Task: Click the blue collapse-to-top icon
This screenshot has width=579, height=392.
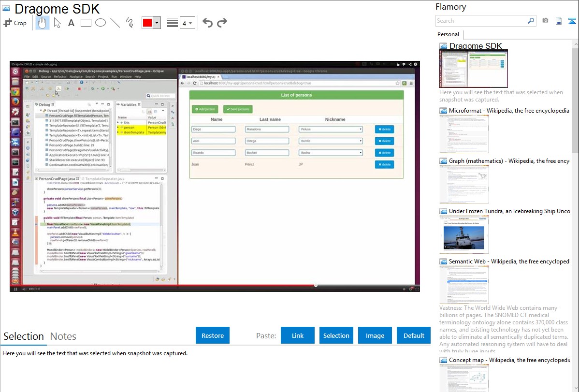Action: click(572, 21)
